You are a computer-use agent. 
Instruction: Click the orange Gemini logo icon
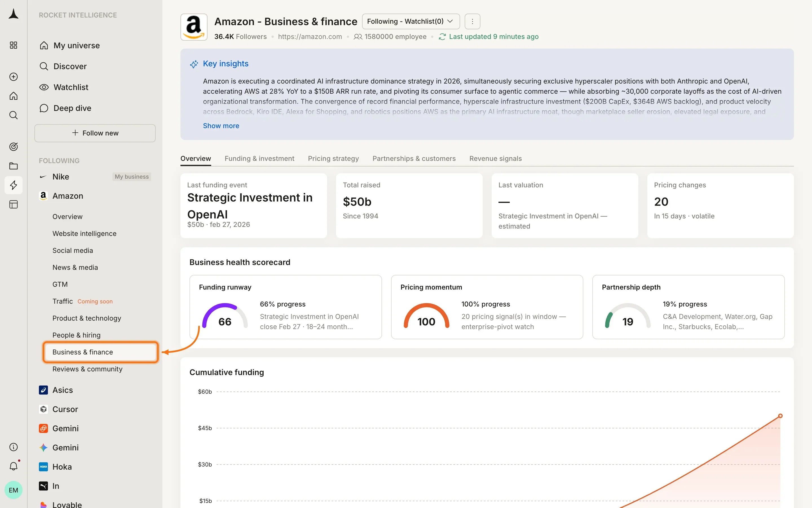tap(43, 428)
